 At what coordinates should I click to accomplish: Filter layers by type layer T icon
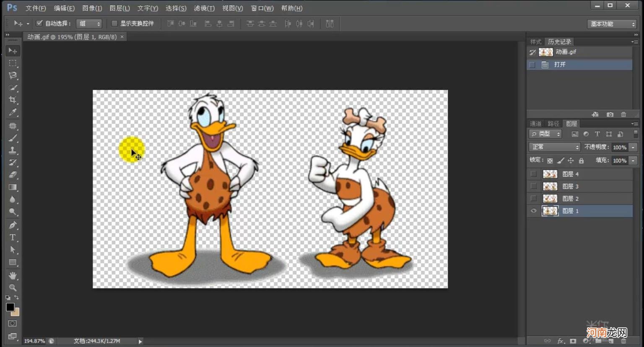point(597,134)
